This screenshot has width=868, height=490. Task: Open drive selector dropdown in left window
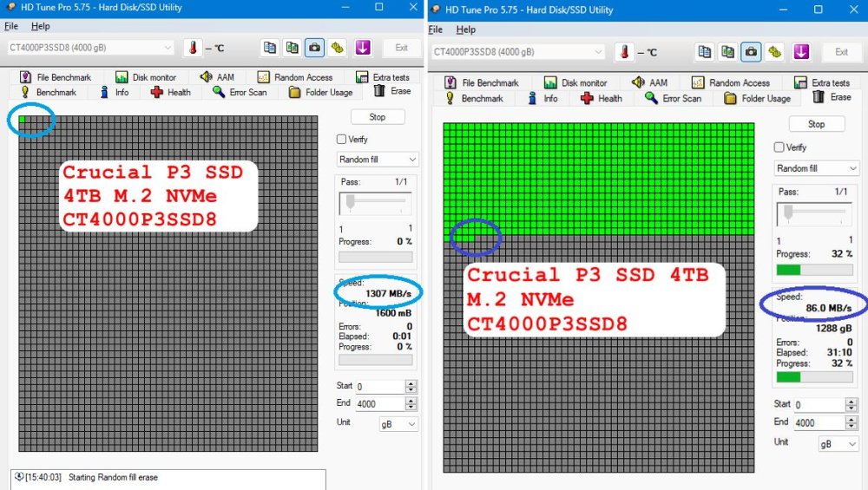point(90,48)
